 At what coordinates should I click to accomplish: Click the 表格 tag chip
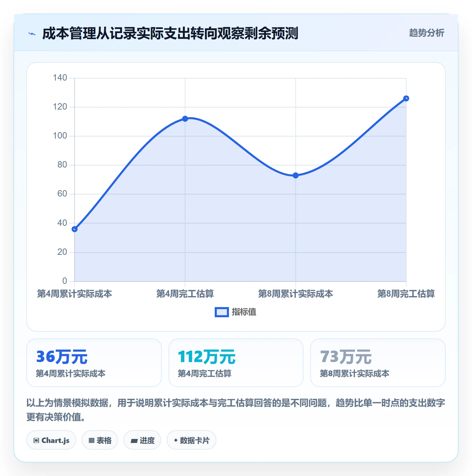[x=100, y=440]
